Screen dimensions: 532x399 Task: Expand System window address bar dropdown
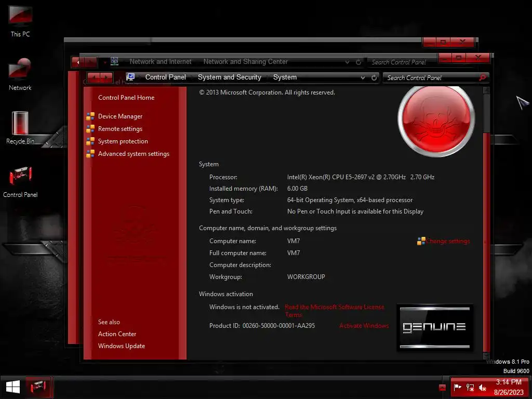[x=363, y=78]
